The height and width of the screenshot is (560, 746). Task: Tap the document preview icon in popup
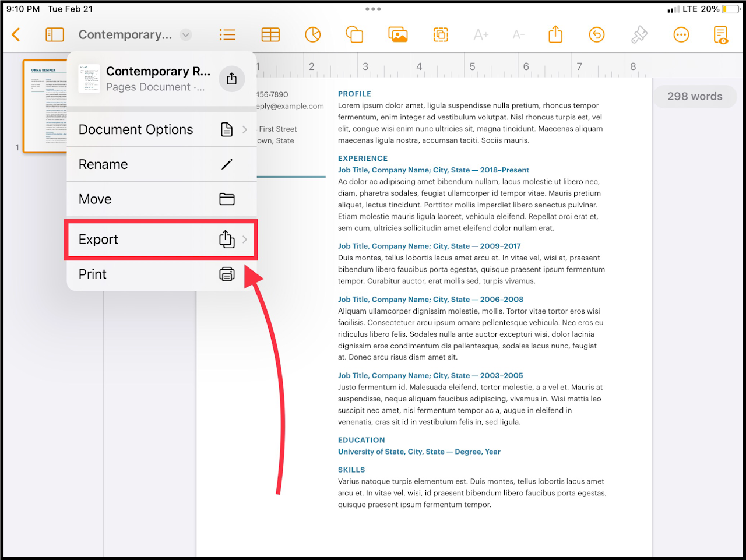(89, 79)
